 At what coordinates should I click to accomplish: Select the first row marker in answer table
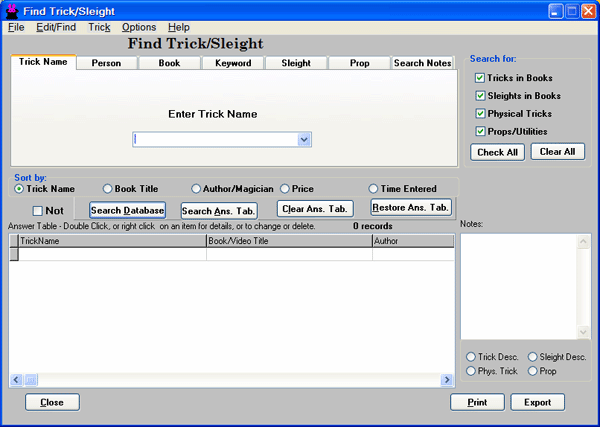(14, 254)
